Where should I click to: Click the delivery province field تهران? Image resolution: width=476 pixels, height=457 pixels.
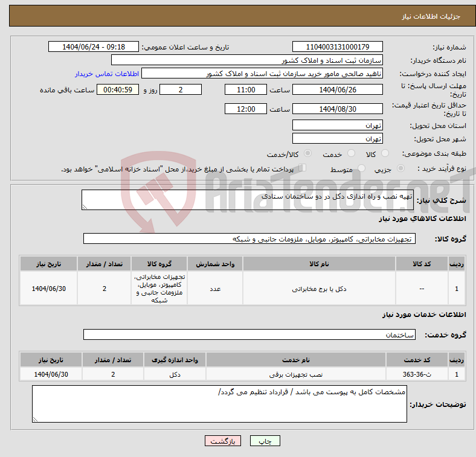338,125
